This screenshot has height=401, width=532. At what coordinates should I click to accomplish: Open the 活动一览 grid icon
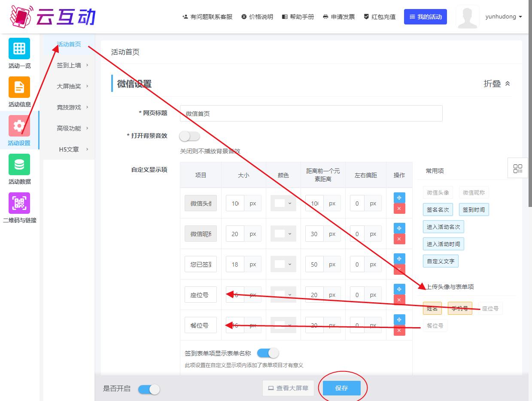click(x=19, y=49)
